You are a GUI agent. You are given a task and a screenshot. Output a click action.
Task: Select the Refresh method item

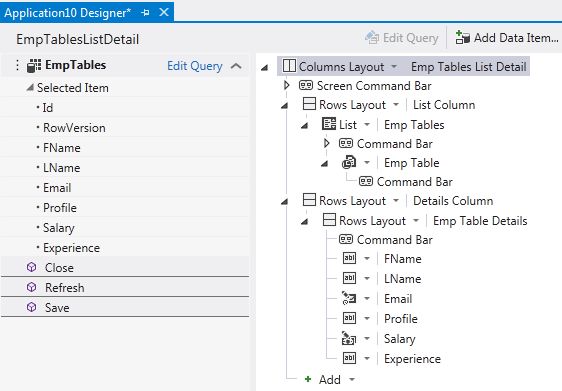[x=125, y=287]
